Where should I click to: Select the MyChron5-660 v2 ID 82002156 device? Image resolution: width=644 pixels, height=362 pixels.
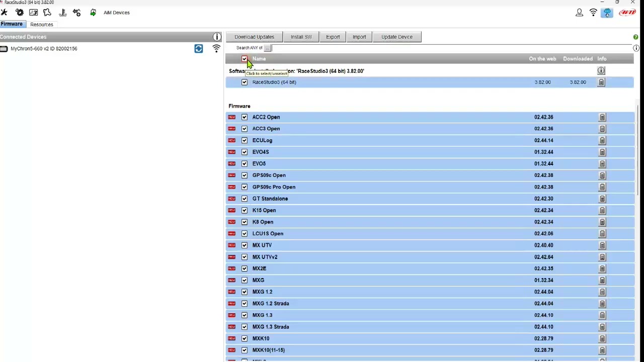[x=44, y=49]
